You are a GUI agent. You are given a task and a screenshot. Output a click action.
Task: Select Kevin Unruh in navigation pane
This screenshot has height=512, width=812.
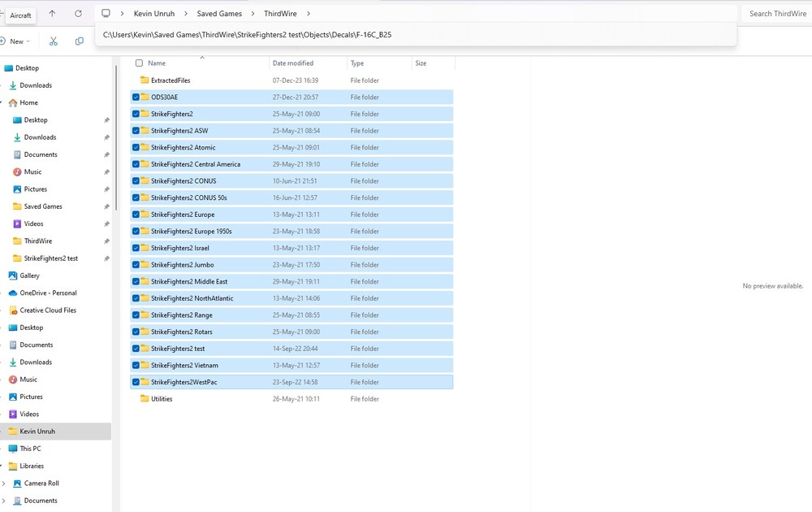click(x=55, y=432)
